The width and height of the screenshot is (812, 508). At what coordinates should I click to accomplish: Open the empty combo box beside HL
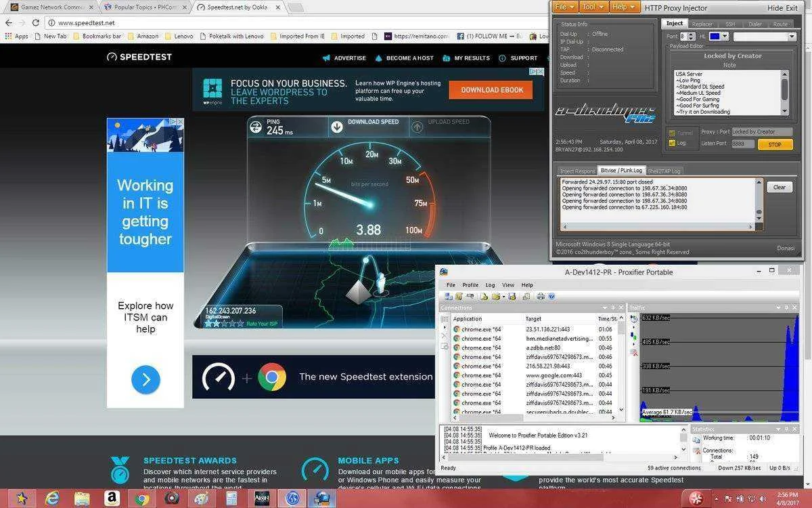(764, 36)
